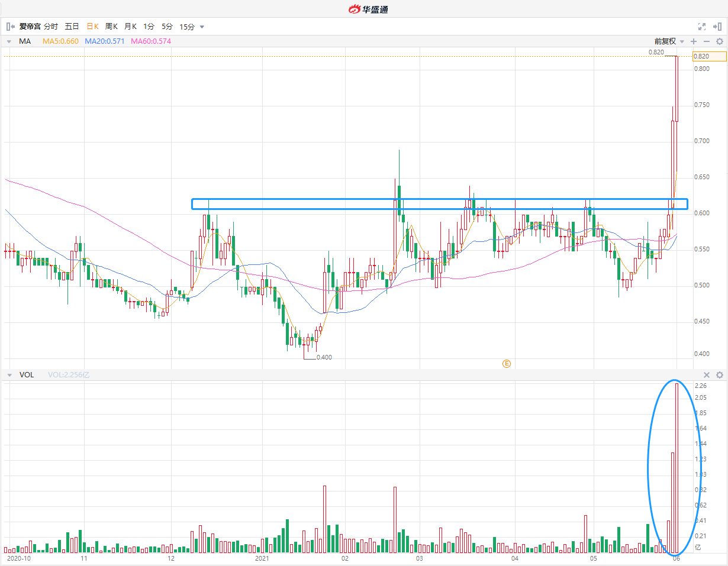The height and width of the screenshot is (566, 728).
Task: Click the 0.820 high price annotation
Action: [656, 53]
